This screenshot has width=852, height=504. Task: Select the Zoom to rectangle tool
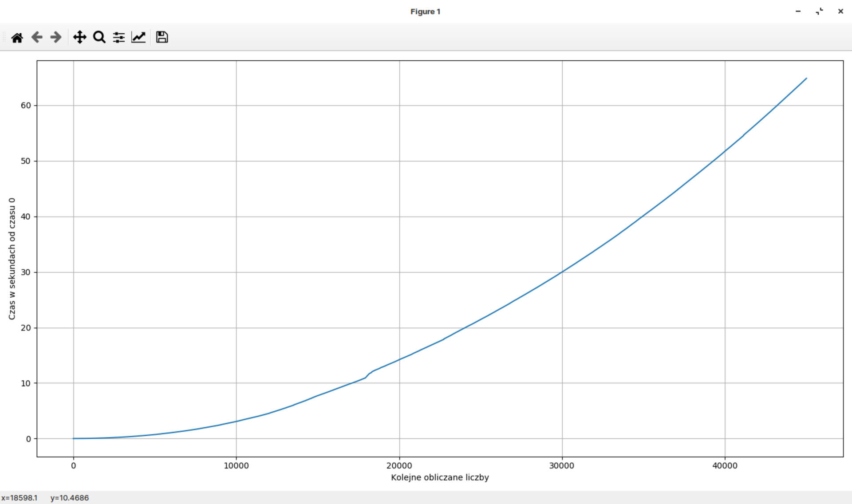[99, 37]
